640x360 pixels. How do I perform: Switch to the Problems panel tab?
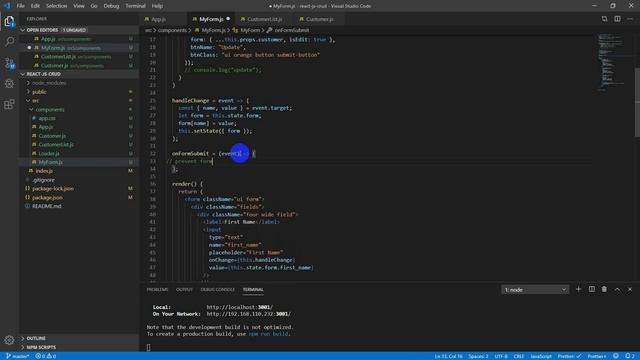pos(157,289)
